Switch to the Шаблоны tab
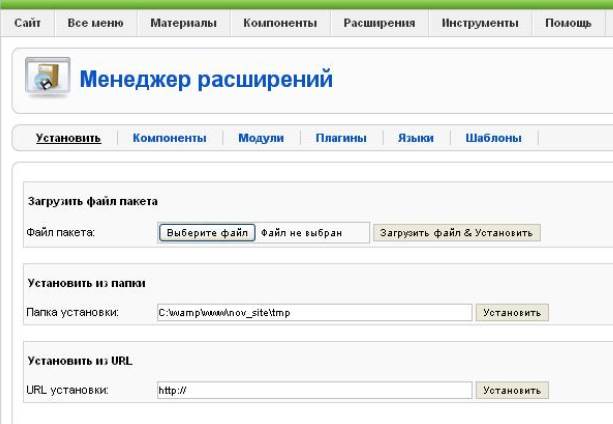This screenshot has height=424, width=613. [493, 138]
